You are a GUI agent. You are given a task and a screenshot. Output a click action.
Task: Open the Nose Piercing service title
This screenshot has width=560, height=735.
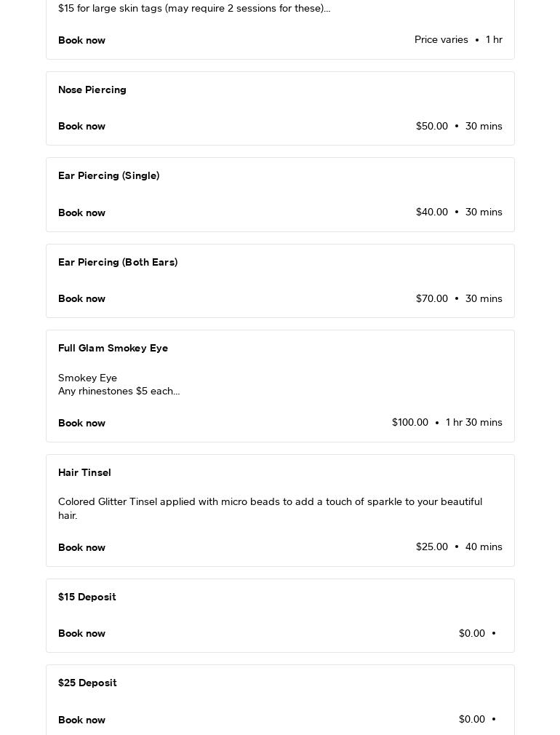[x=92, y=90]
